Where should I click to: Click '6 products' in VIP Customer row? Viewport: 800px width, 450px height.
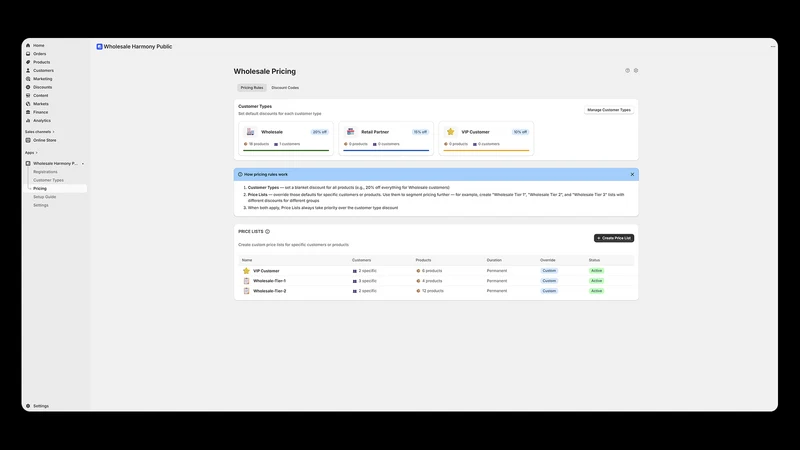[432, 271]
